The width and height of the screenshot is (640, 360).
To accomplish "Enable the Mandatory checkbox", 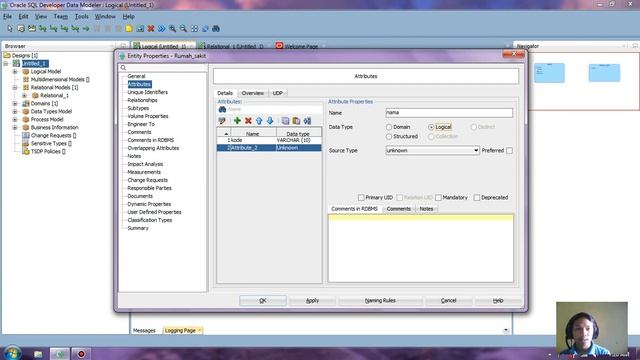I will [x=438, y=198].
